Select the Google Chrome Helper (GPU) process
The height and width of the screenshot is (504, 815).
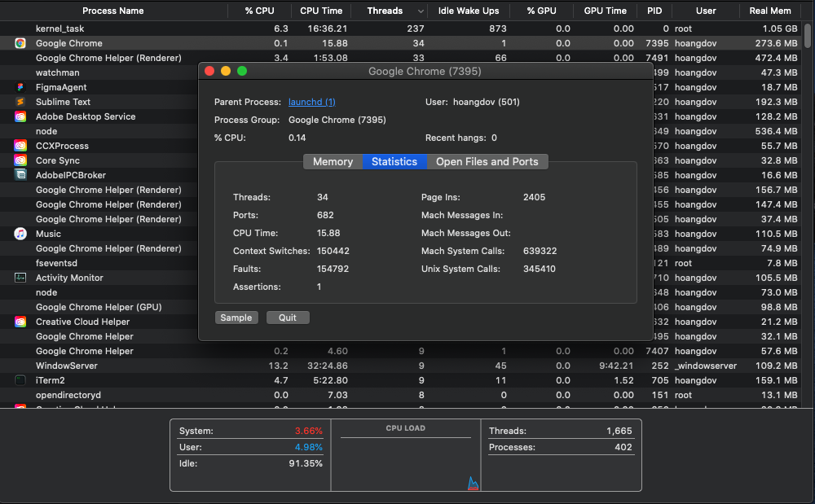(99, 307)
